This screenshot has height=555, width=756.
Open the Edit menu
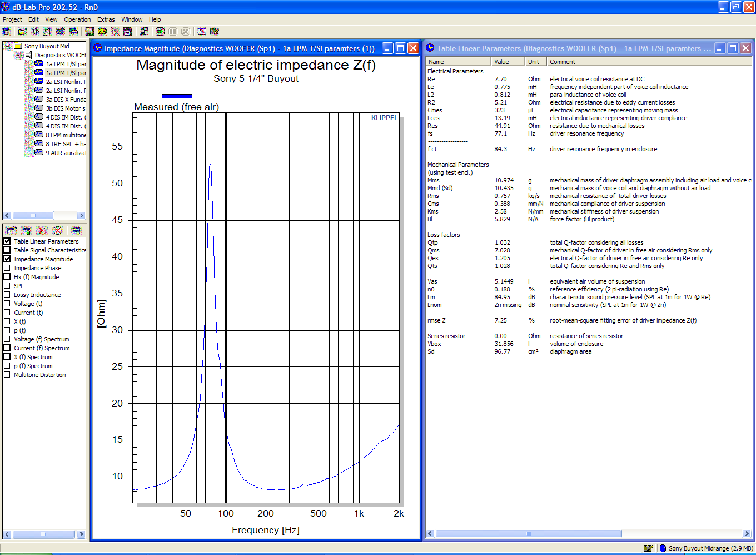[x=33, y=19]
